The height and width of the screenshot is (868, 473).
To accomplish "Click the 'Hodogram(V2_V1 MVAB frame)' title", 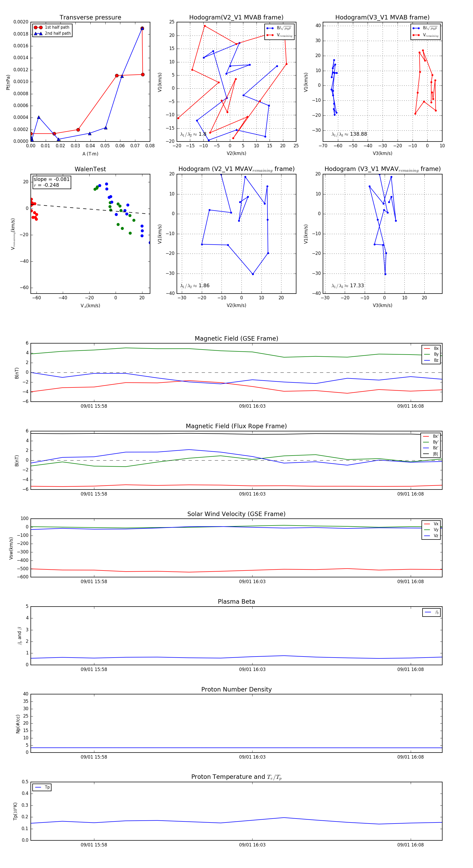I will [236, 18].
